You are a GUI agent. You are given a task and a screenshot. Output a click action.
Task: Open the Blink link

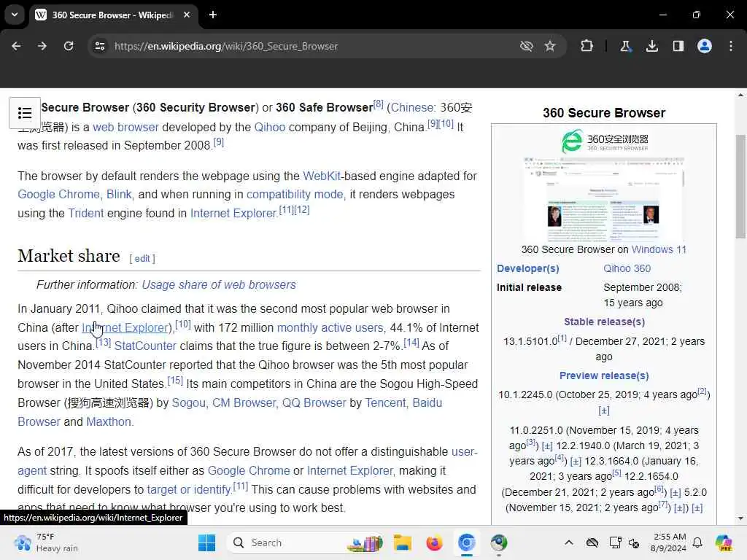click(119, 194)
